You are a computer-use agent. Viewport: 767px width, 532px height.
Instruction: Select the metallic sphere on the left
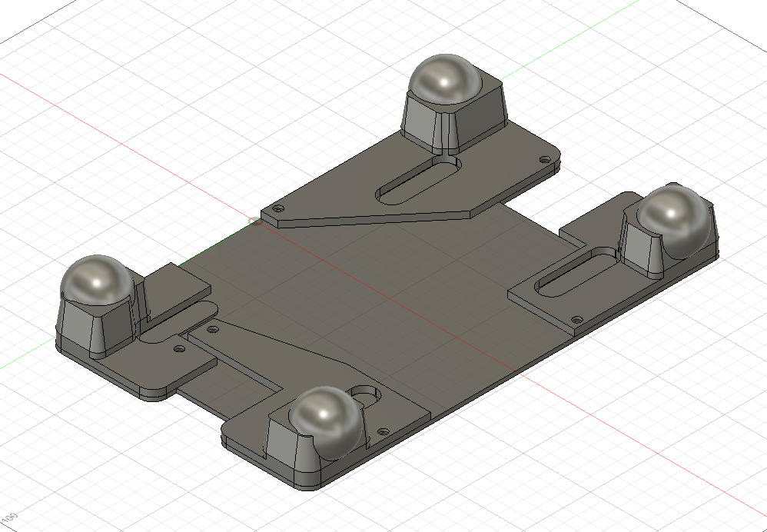click(98, 281)
